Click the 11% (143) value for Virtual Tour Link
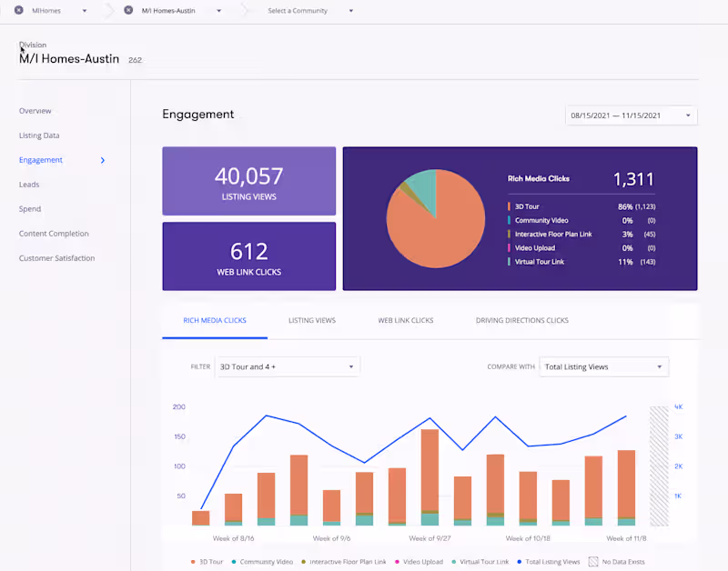This screenshot has height=571, width=728. tap(636, 262)
